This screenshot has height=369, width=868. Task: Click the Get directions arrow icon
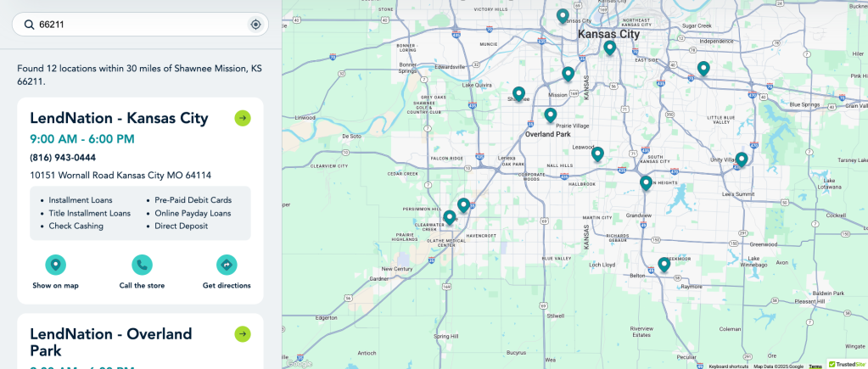[227, 265]
